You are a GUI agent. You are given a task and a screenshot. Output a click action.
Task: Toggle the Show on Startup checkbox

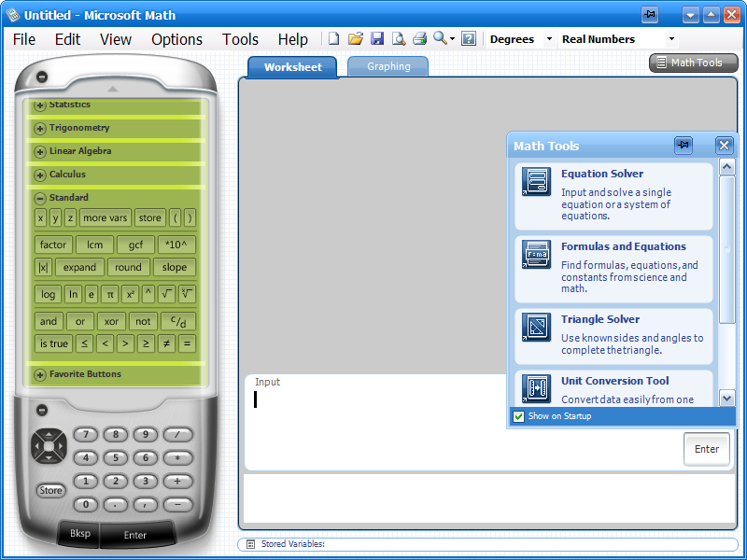point(519,416)
